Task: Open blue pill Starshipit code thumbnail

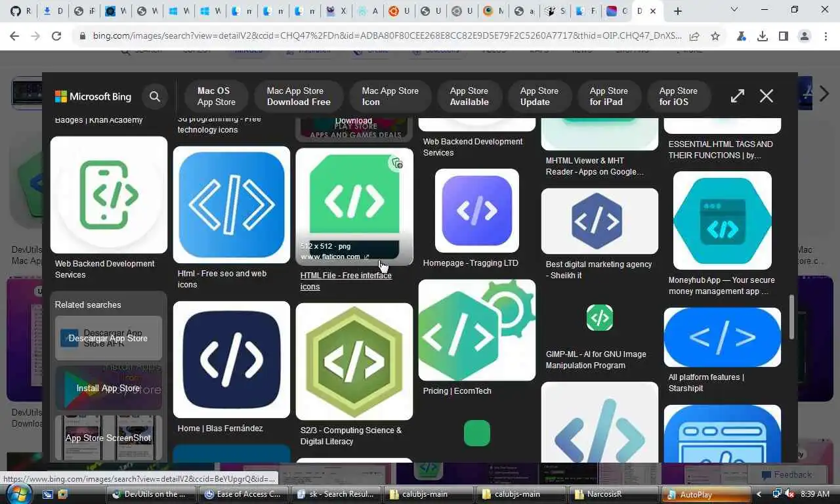Action: coord(723,337)
